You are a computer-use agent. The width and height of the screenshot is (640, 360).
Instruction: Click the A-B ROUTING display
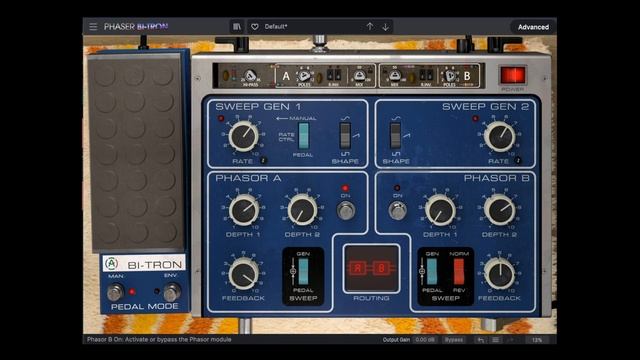tap(371, 268)
